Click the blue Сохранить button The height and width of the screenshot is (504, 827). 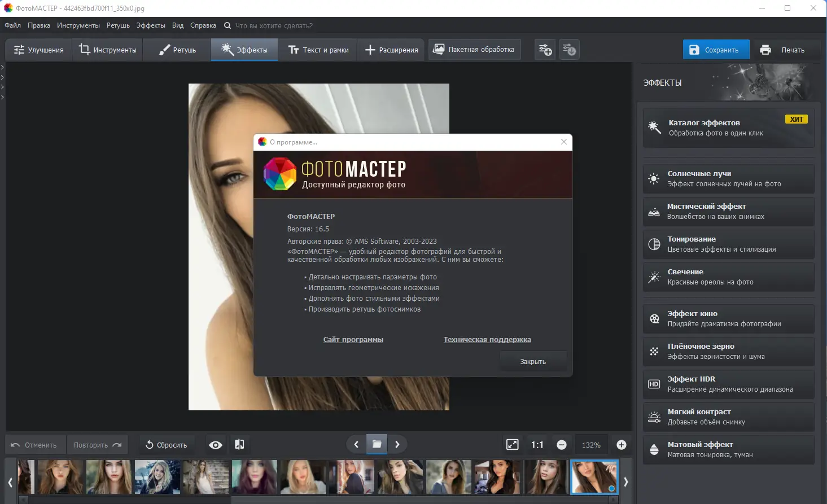(x=716, y=50)
